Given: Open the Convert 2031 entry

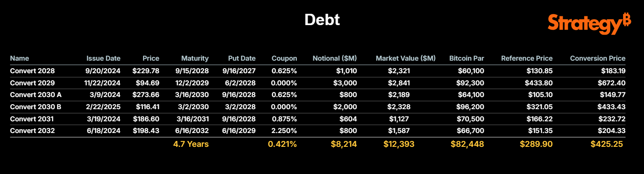Looking at the screenshot, I should 32,119.
